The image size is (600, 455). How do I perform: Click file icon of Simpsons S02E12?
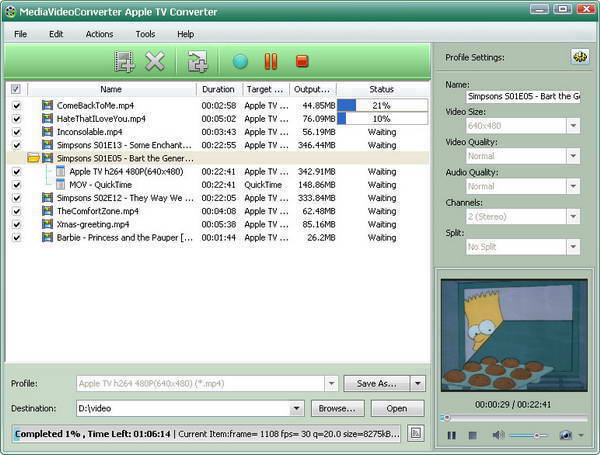tap(47, 198)
